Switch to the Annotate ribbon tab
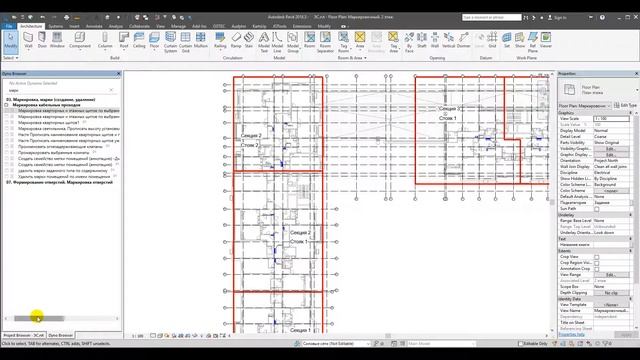This screenshot has height=360, width=640. click(94, 26)
